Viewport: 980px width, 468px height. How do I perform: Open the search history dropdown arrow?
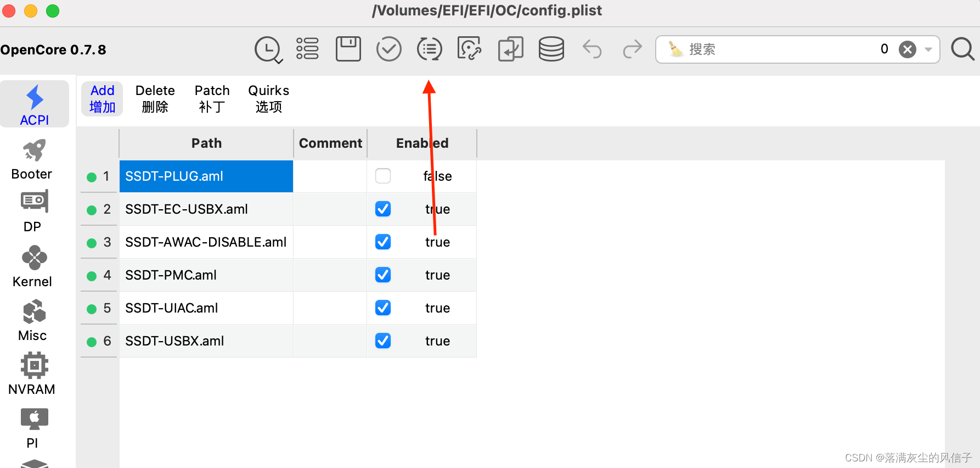point(928,49)
